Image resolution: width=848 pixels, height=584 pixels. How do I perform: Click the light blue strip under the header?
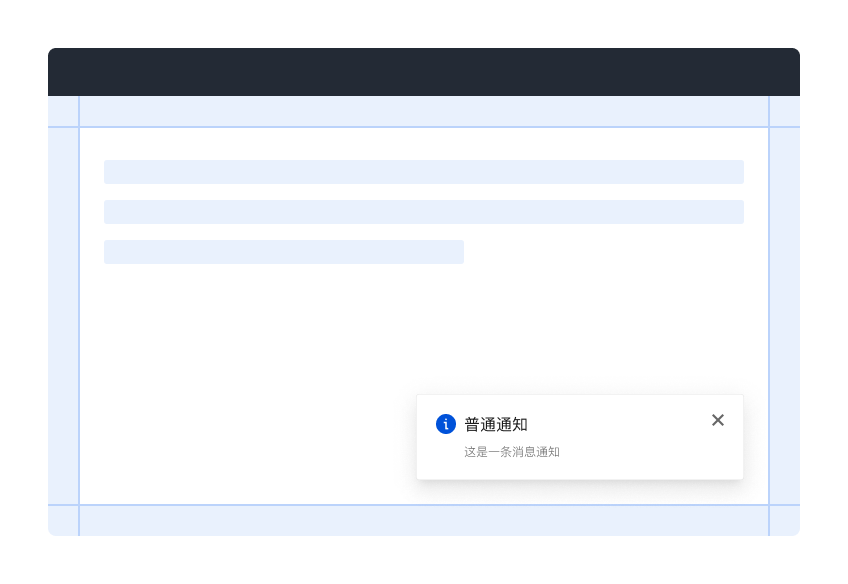(x=424, y=111)
